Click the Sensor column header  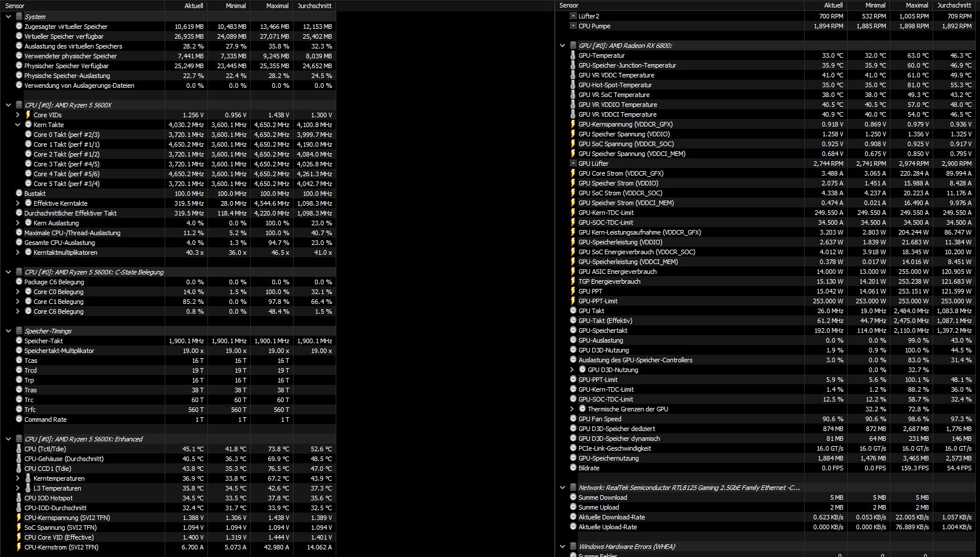(x=14, y=6)
